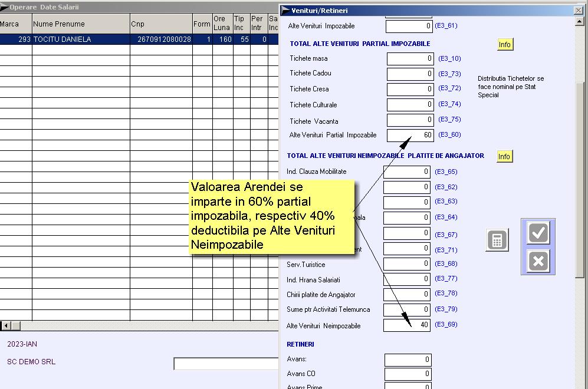Click the calculator icon button
The image size is (588, 389).
tap(497, 240)
